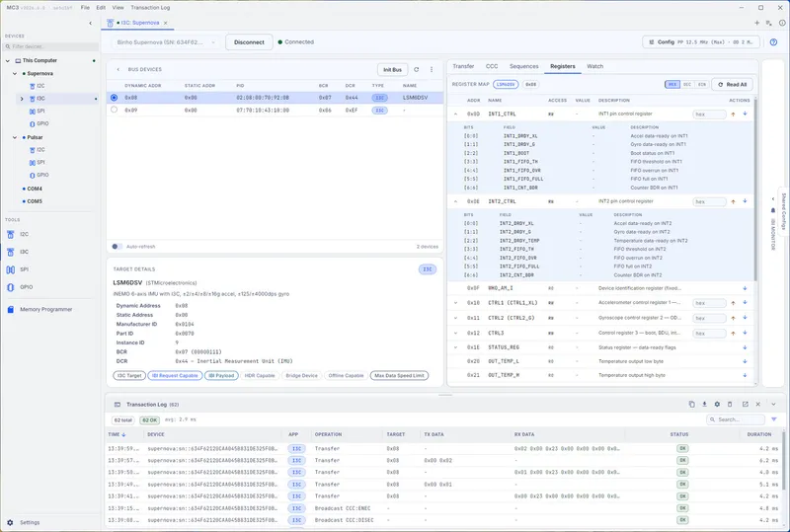Viewport: 790px width, 532px height.
Task: Toggle Auto-refresh switch
Action: (117, 247)
